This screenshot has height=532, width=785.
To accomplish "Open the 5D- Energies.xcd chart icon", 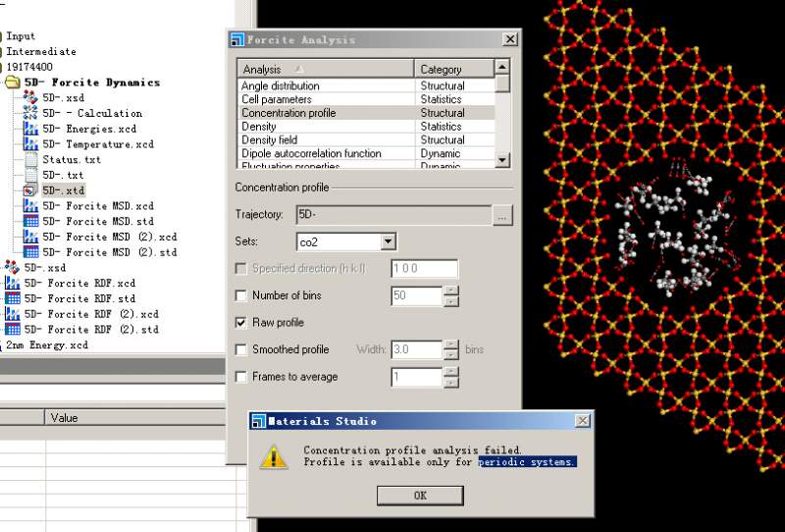I will tap(30, 129).
